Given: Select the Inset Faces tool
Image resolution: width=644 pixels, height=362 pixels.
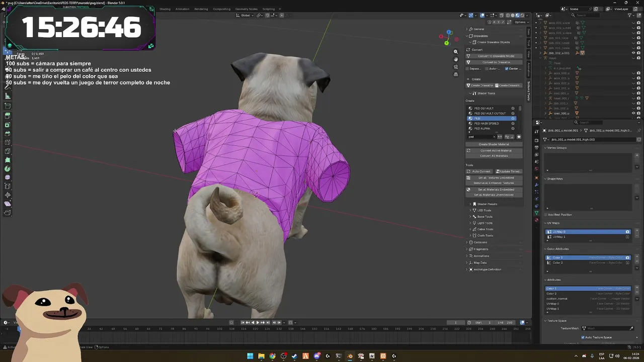Looking at the screenshot, I should coord(8,125).
